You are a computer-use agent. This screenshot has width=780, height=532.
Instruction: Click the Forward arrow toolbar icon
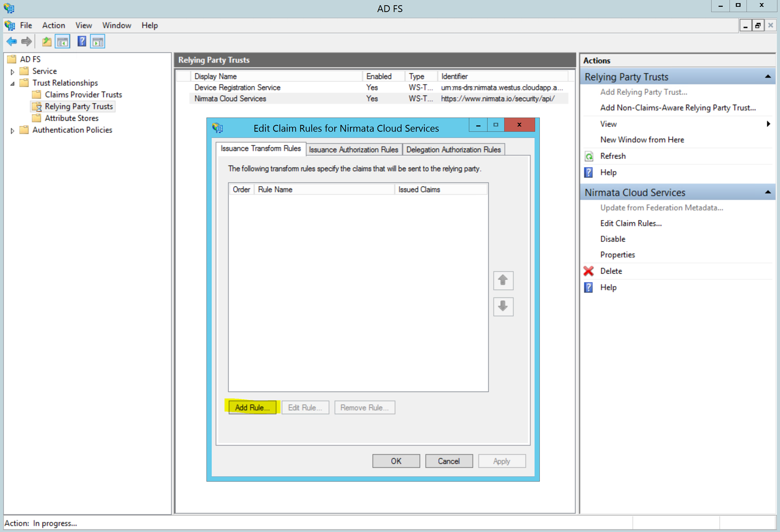pos(26,42)
